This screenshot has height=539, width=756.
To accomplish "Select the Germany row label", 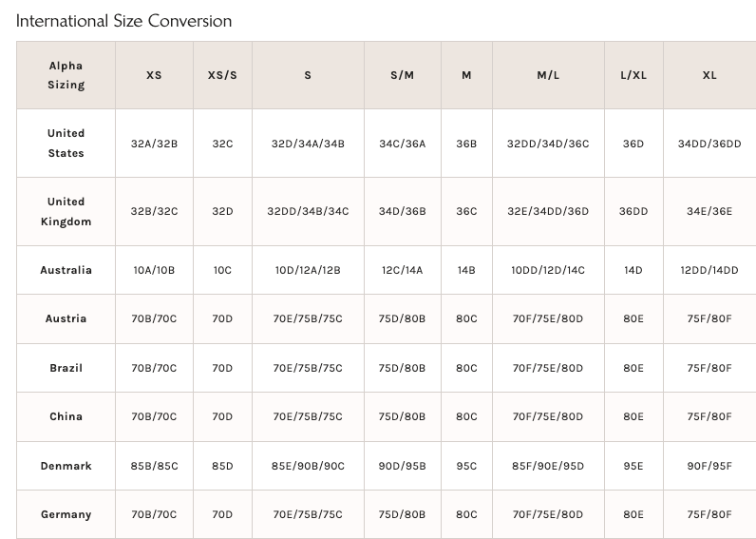I will pos(66,514).
